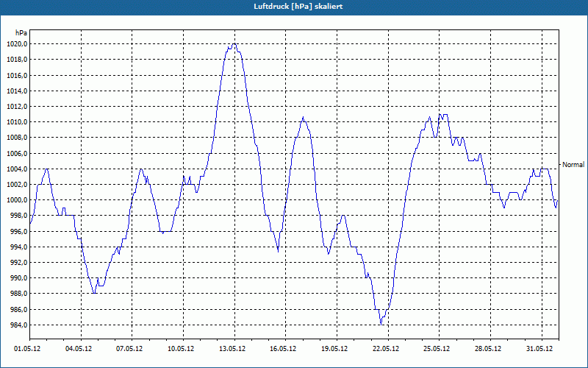
Task: Click the 1006,0 y-axis label
Action: coord(16,154)
